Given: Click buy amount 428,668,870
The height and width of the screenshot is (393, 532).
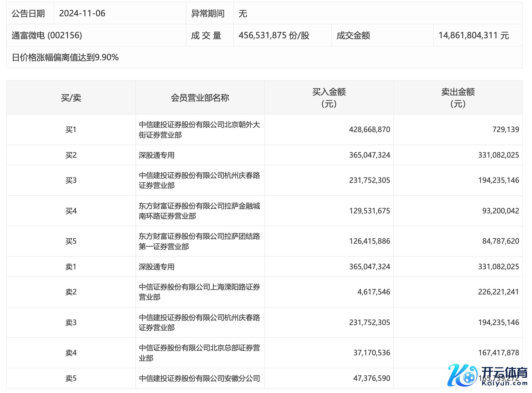Looking at the screenshot, I should (370, 130).
